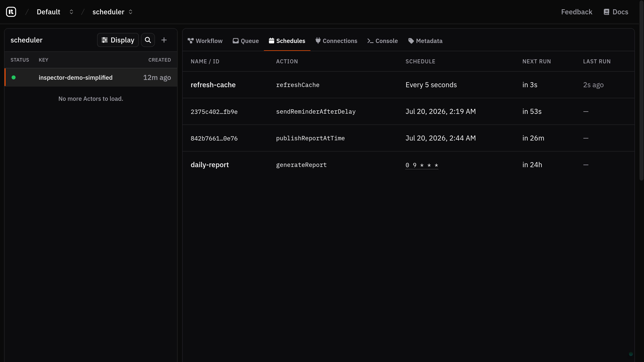This screenshot has height=362, width=644.
Task: Switch to the Queue tab
Action: 246,41
